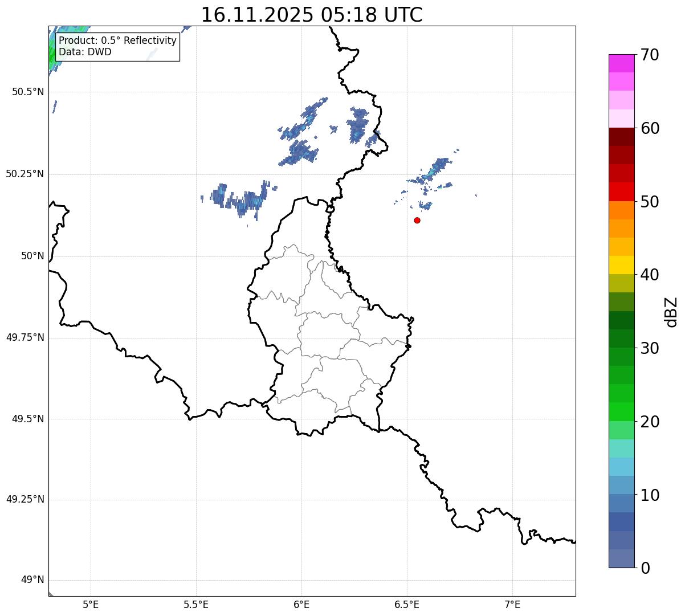Click latitude label "49.5°N"

28,419
